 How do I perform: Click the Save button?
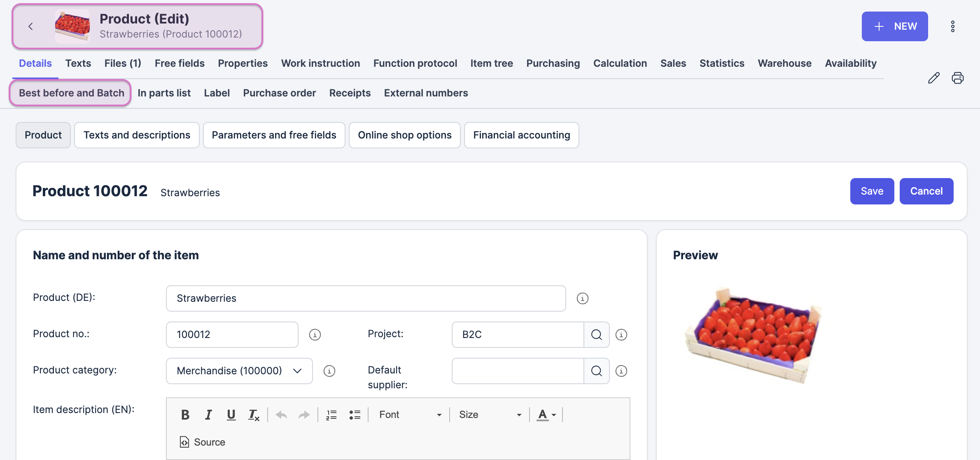click(x=872, y=191)
